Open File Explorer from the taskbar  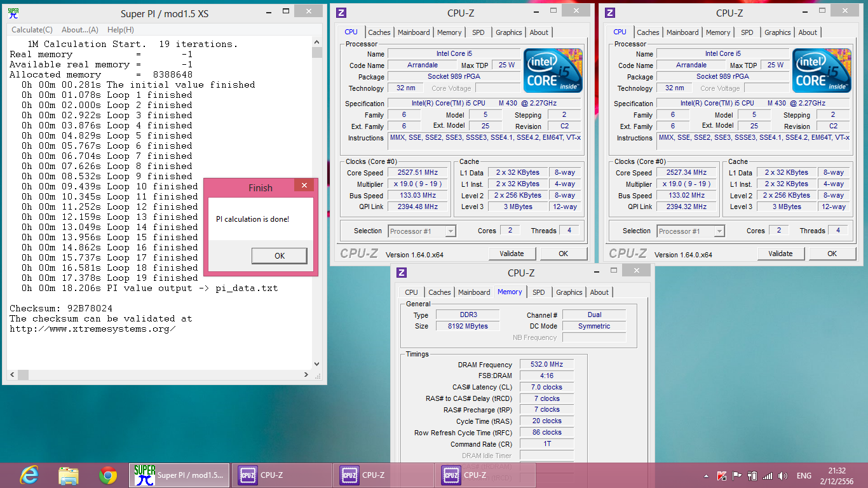[68, 475]
